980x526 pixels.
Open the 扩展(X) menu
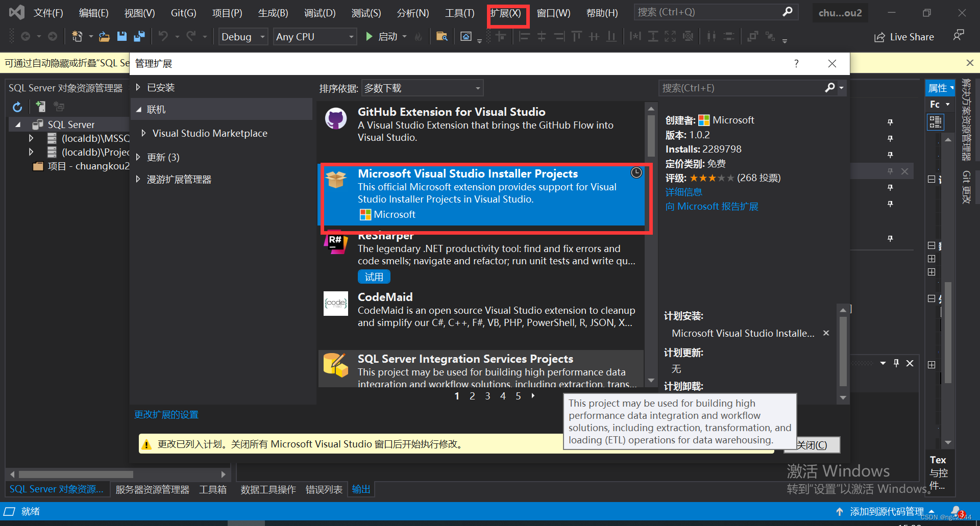(x=507, y=13)
